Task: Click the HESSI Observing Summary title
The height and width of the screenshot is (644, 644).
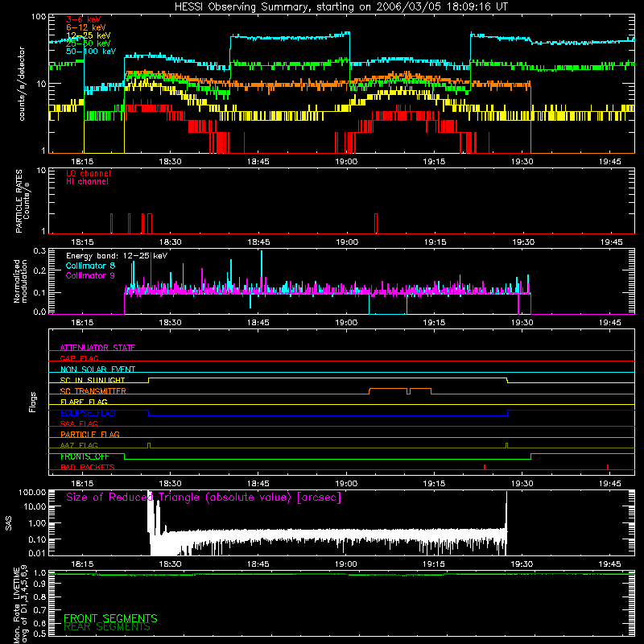Action: point(341,7)
